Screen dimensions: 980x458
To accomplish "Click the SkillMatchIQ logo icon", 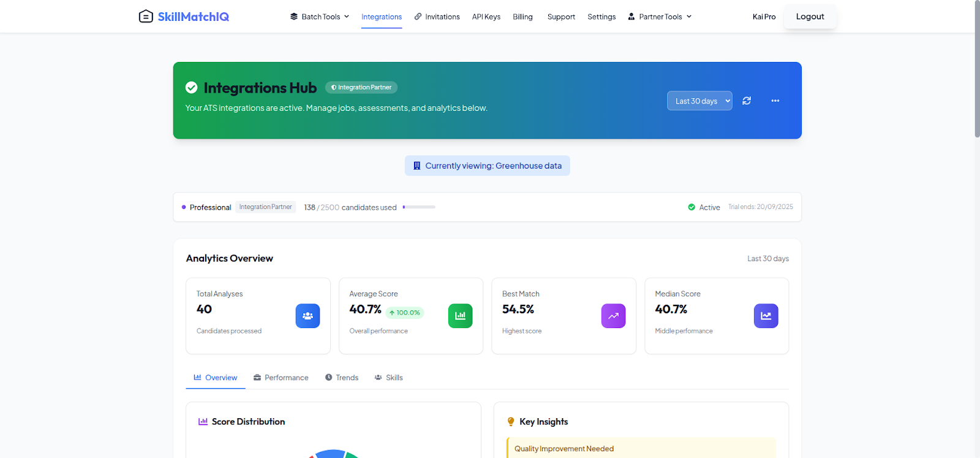I will click(x=146, y=17).
